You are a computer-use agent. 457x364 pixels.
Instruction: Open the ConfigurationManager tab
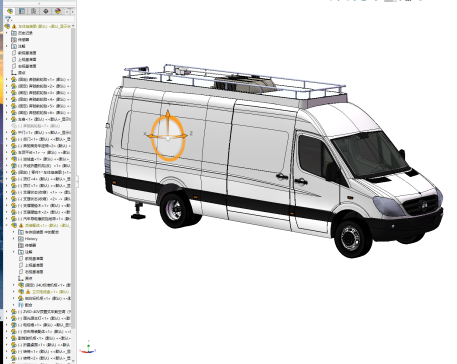click(34, 11)
